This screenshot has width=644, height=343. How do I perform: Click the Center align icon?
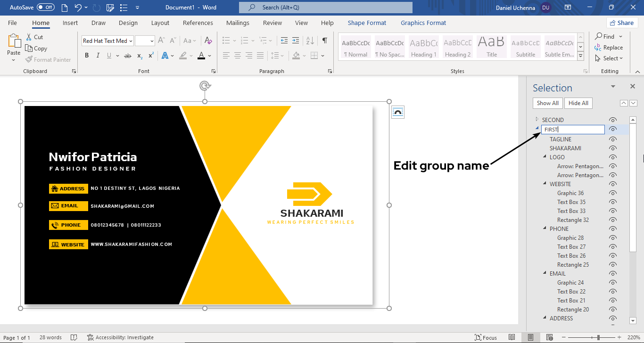tap(238, 56)
